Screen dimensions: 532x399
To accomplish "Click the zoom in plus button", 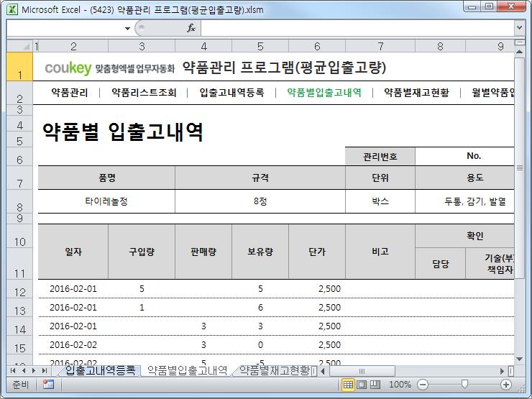I will click(506, 385).
